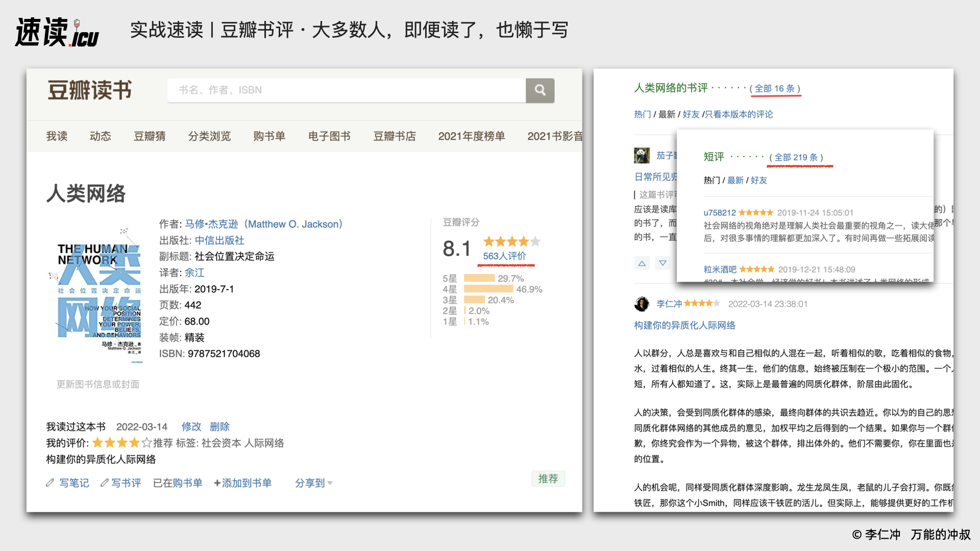The image size is (980, 551).
Task: Open the 2021书影音 nav item
Action: [555, 136]
